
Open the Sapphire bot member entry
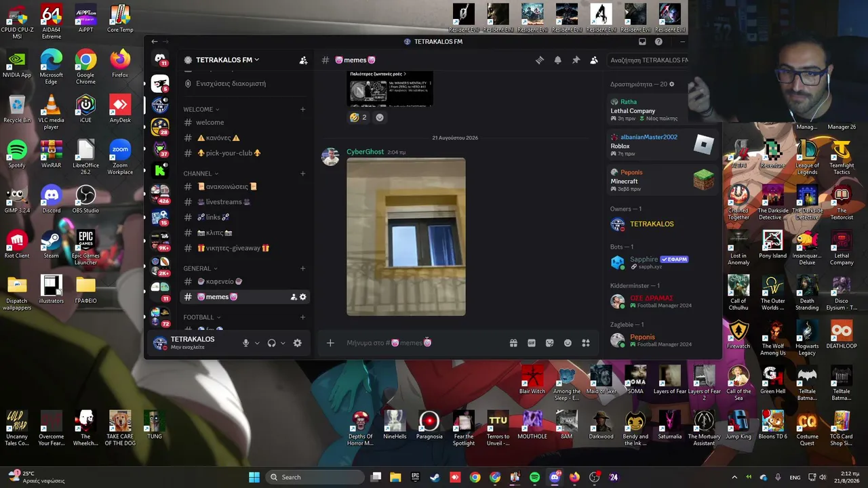[663, 262]
